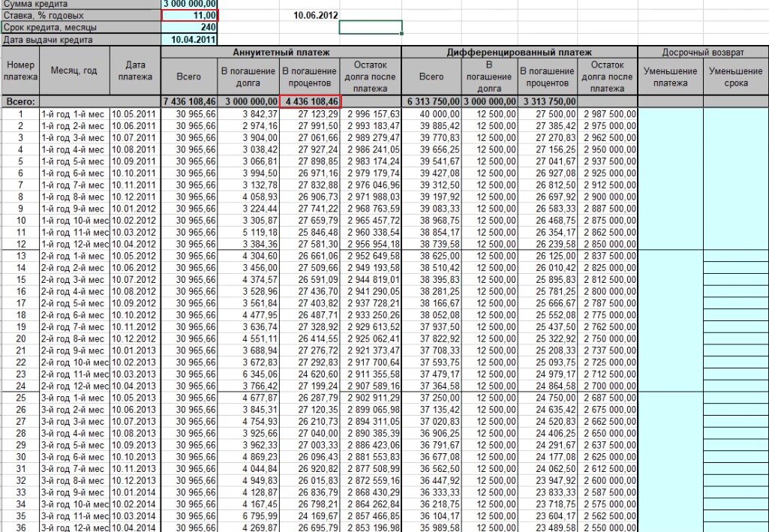Select payment date 10.05.2011
The image size is (769, 532).
coord(135,114)
